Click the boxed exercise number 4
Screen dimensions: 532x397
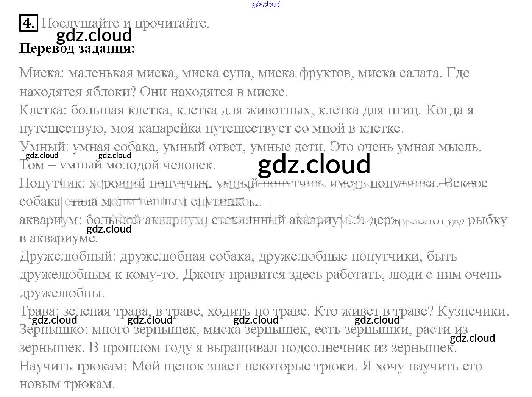coord(28,23)
